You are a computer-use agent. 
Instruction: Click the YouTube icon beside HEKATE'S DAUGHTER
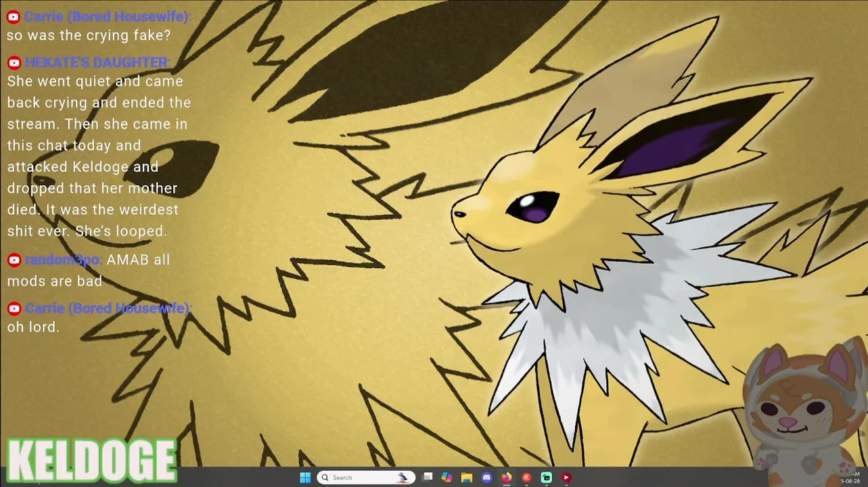point(14,63)
